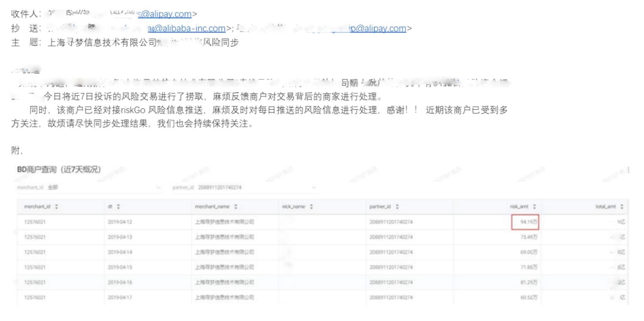Click the merchant_id cell in the 2019-04-12 row
Image resolution: width=644 pixels, height=321 pixels.
35,222
